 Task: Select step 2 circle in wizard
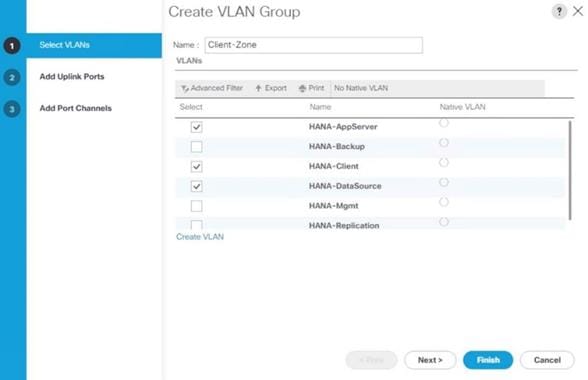[x=12, y=77]
